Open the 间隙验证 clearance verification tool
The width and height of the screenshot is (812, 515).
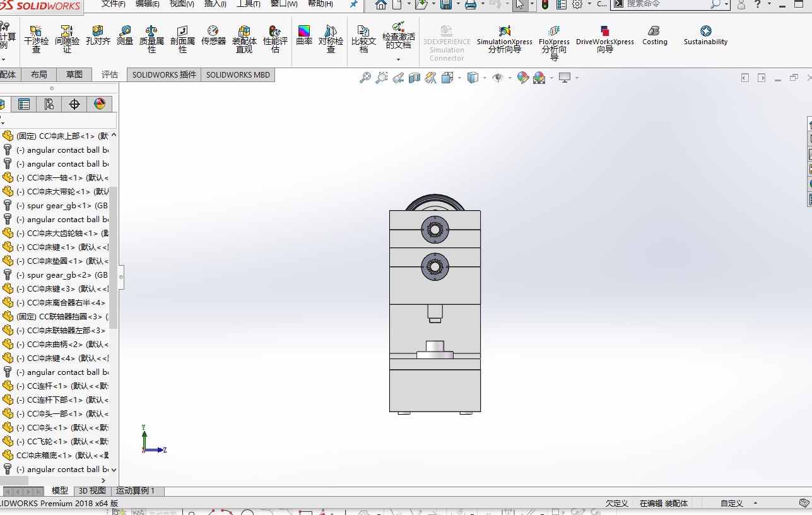(x=67, y=39)
